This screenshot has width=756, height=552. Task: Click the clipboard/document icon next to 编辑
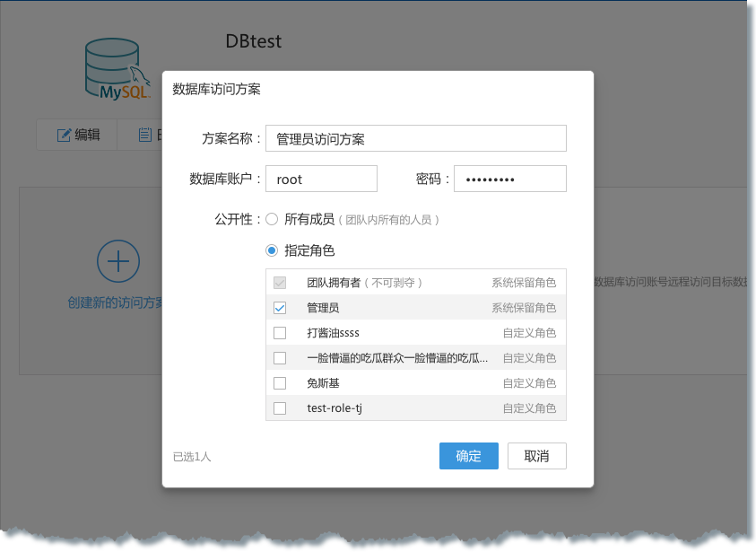(x=145, y=135)
